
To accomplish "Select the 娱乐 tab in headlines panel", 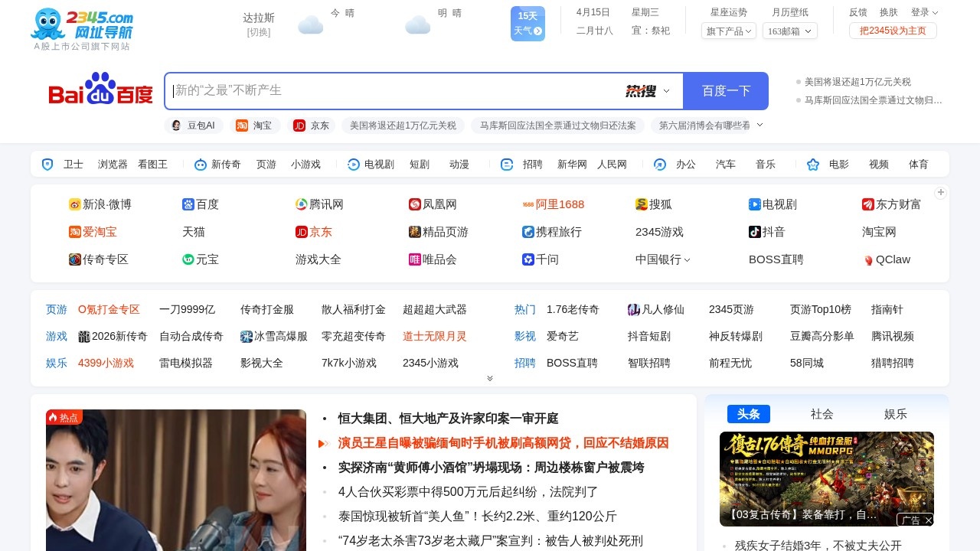I will 894,414.
